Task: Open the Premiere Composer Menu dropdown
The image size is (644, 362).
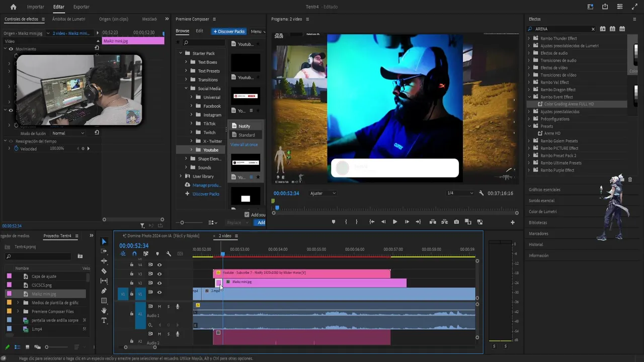Action: click(257, 31)
